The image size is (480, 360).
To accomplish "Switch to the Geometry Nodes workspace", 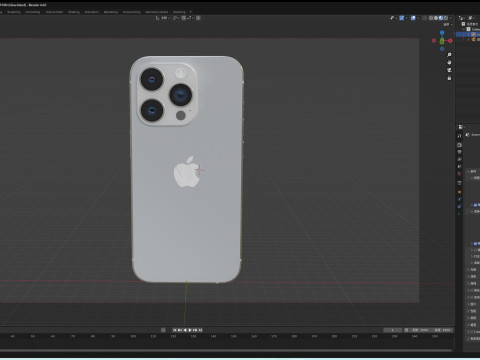I will tap(157, 12).
